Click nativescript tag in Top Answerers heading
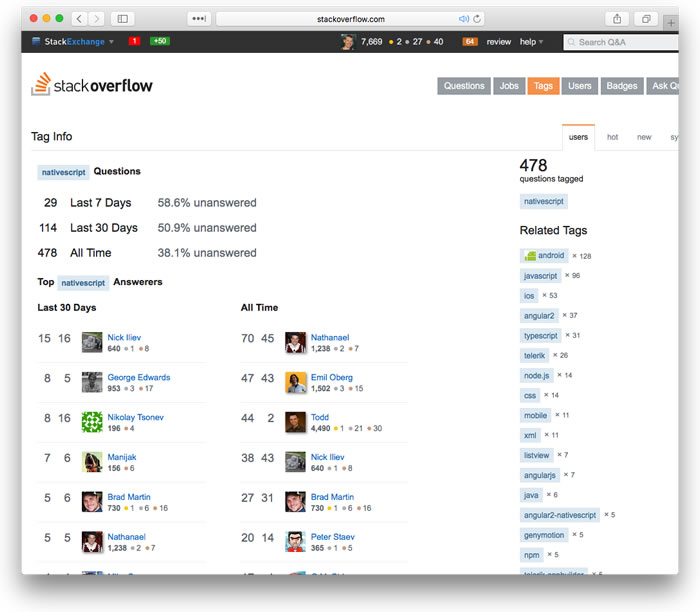 [83, 283]
